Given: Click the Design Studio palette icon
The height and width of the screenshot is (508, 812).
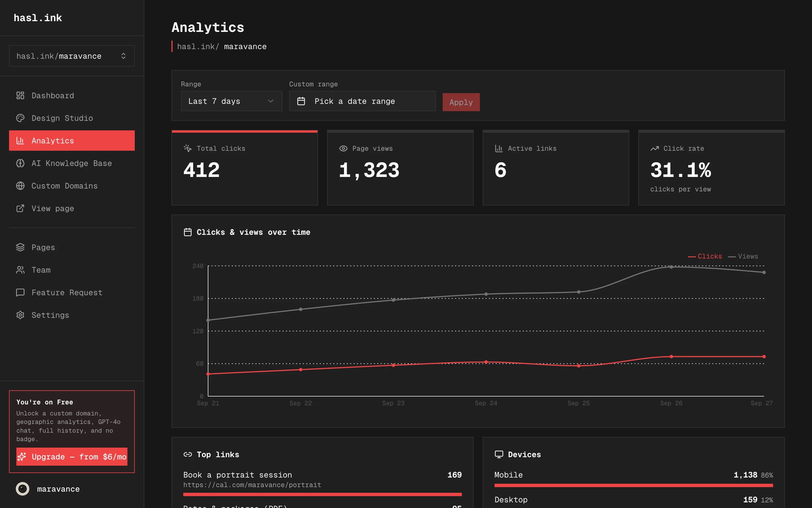Looking at the screenshot, I should 20,118.
